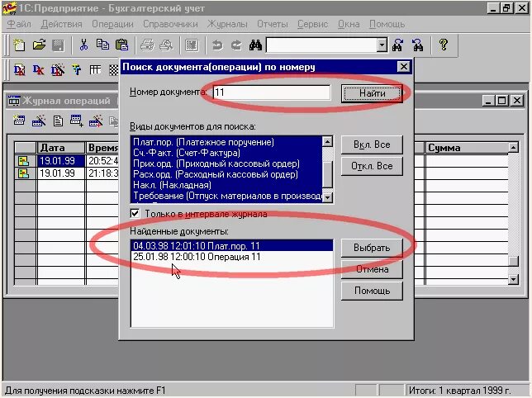This screenshot has width=532, height=398.
Task: Select Требование (Отпуск материалов) list row
Action: tap(226, 196)
